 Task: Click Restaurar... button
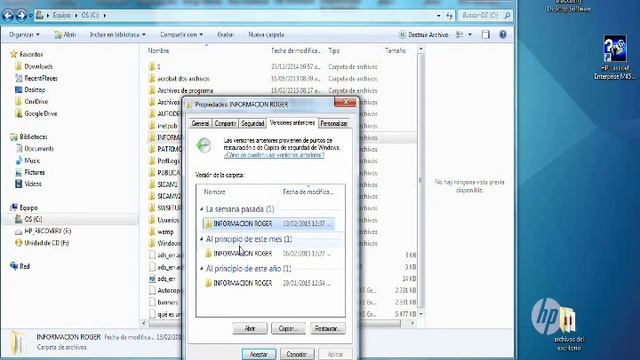(327, 328)
